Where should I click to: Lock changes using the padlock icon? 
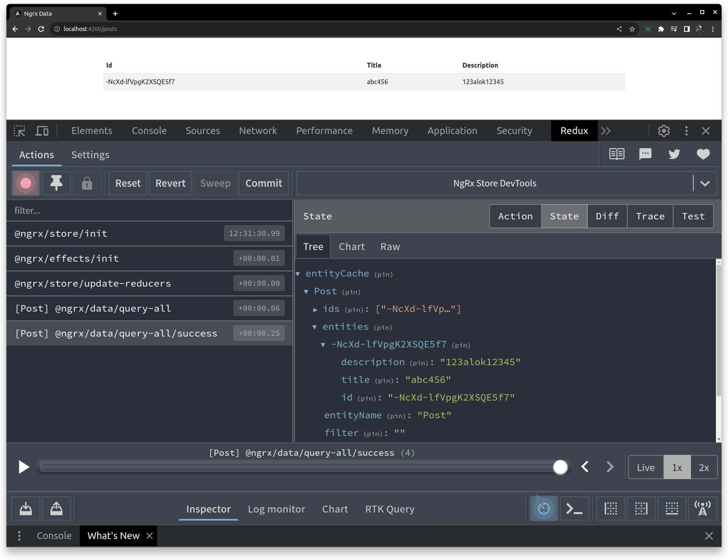[x=87, y=183]
